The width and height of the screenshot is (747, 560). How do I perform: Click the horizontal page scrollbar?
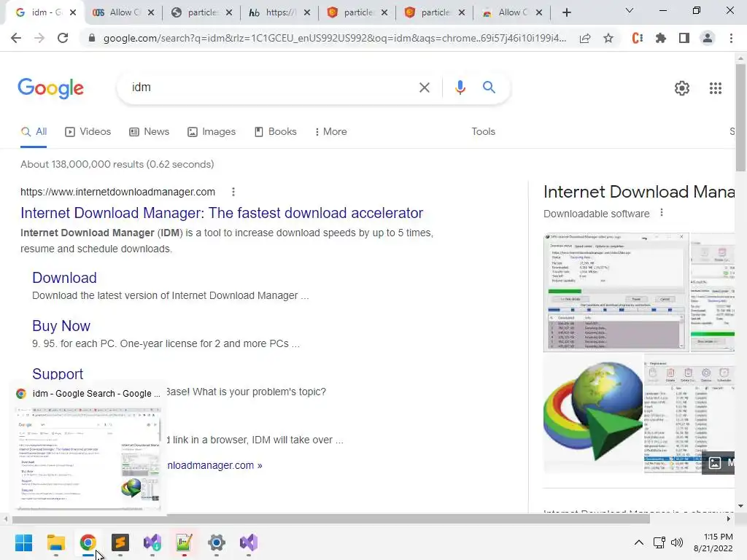click(x=330, y=518)
